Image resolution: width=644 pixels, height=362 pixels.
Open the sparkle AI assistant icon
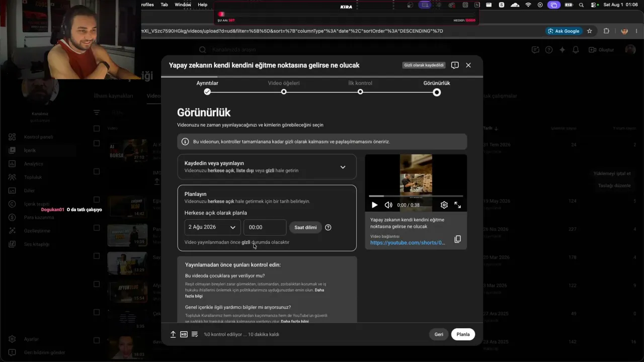click(562, 50)
